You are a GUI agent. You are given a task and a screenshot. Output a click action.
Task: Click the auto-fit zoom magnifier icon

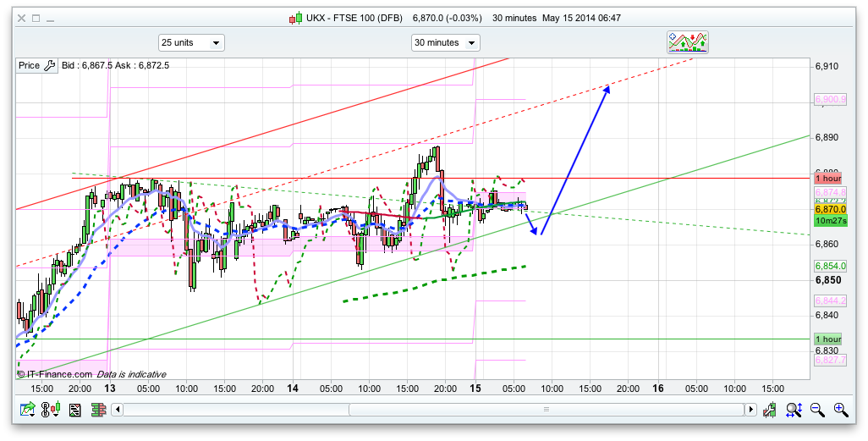[x=794, y=410]
